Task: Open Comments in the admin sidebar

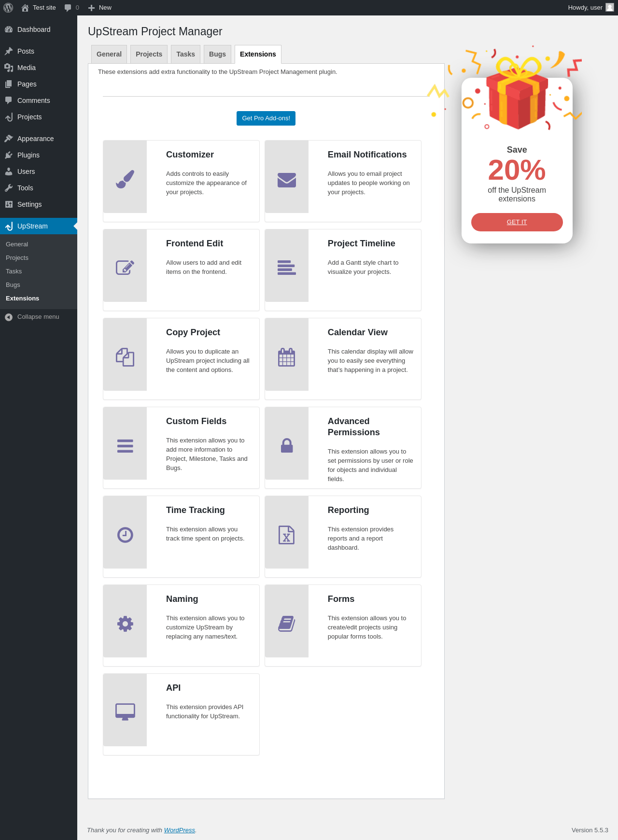Action: pos(39,100)
